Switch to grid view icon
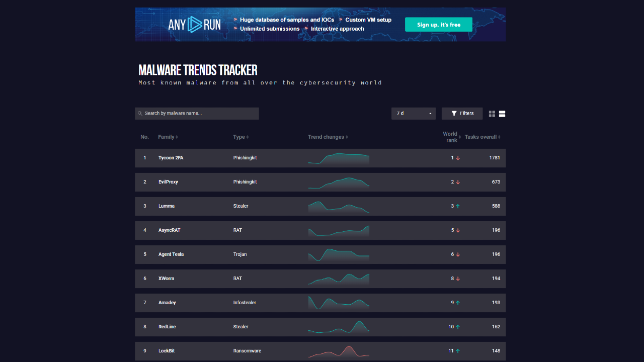644x362 pixels. [492, 114]
